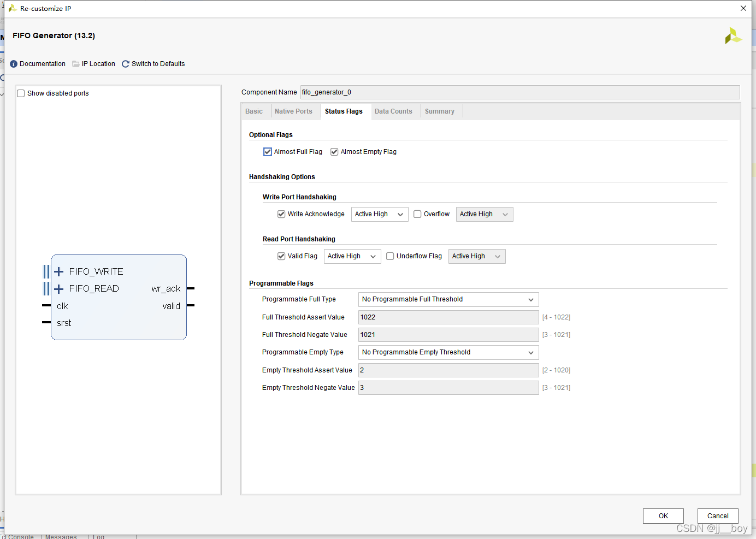
Task: Click the clk port label
Action: [x=62, y=306]
